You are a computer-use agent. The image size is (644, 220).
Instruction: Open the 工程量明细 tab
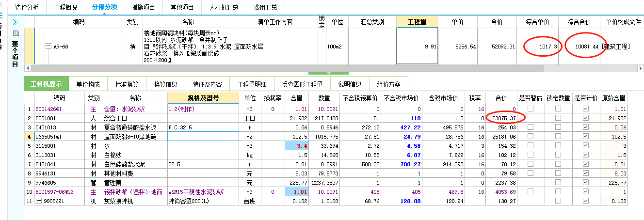(252, 84)
